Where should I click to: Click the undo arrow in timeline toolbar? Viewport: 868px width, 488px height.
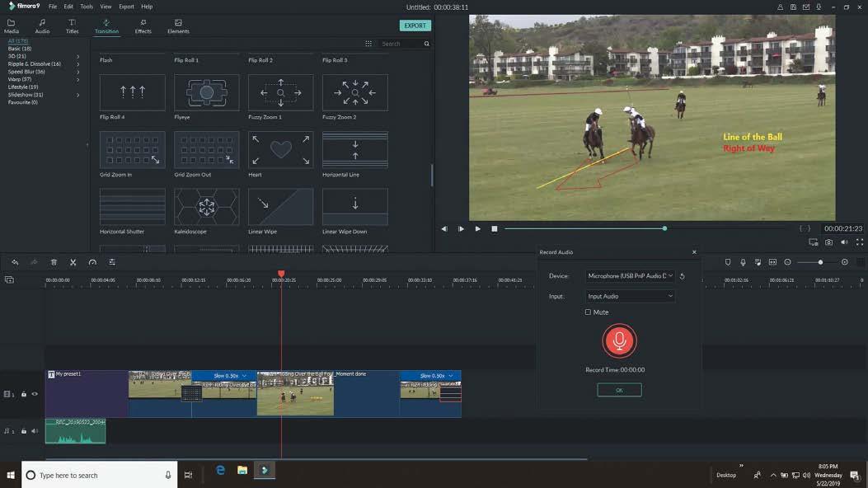[15, 262]
